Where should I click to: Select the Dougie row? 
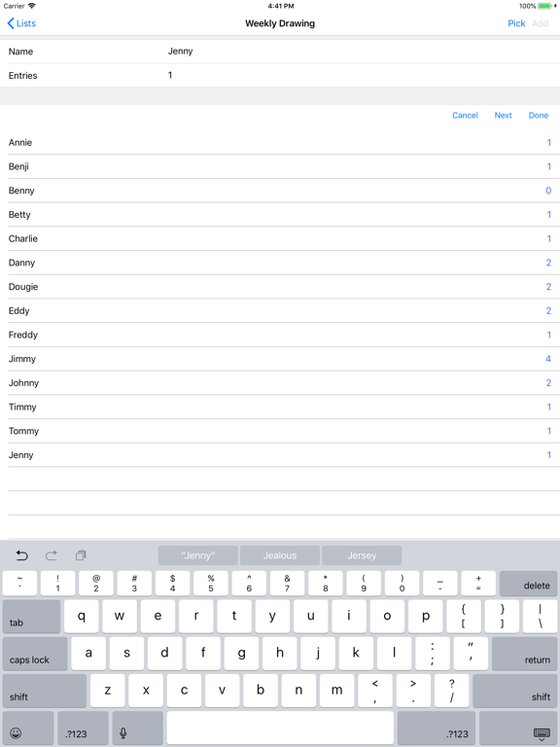[280, 287]
